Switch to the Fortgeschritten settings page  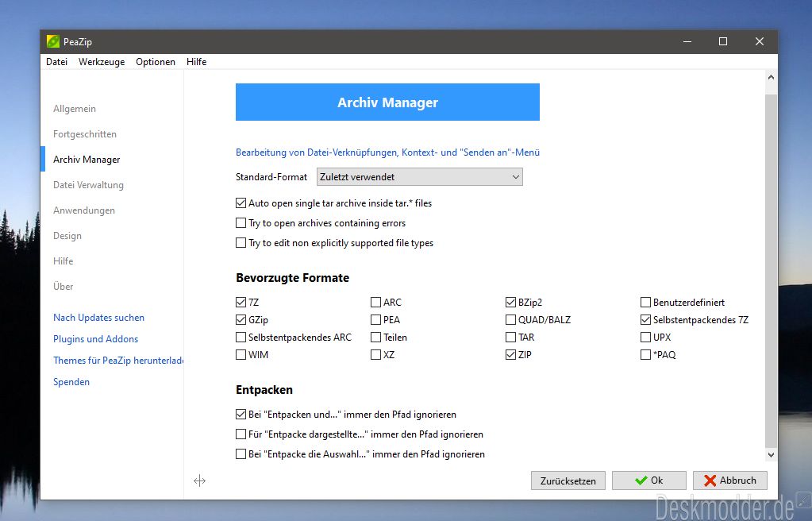[85, 134]
